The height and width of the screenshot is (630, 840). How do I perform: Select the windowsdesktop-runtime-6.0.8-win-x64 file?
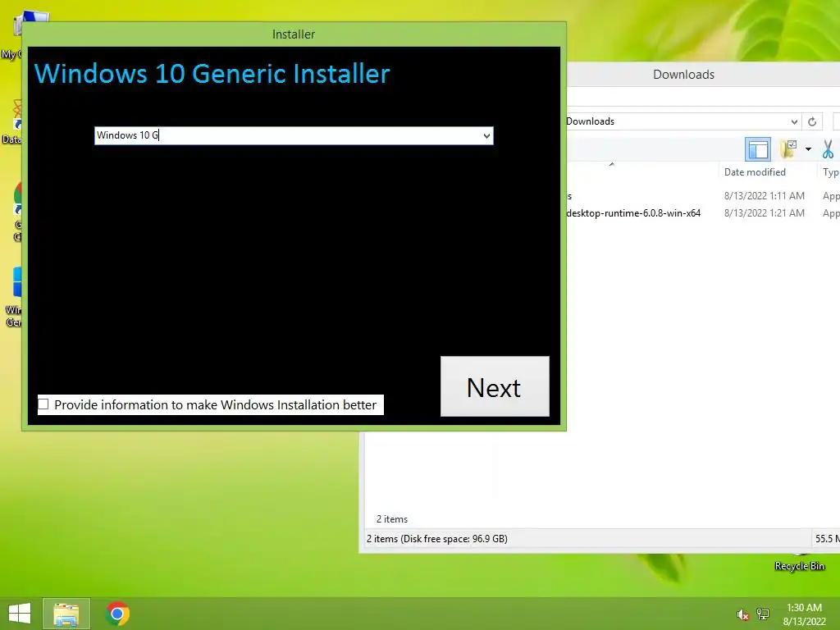(633, 213)
